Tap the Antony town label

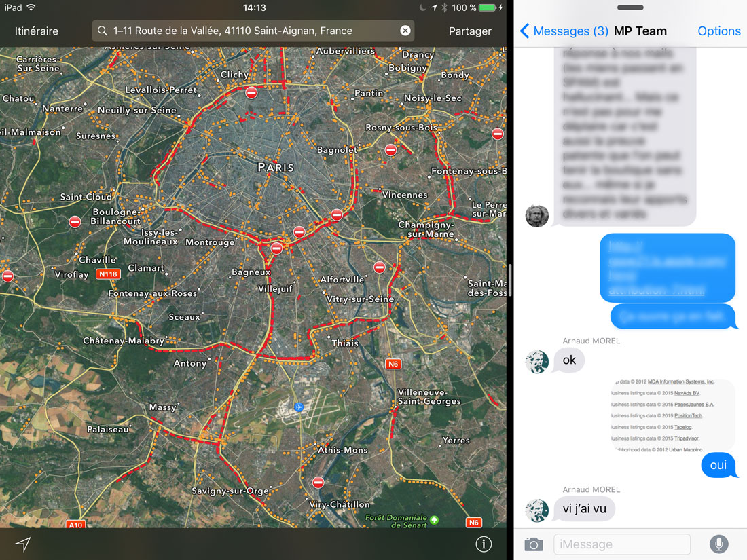(190, 363)
